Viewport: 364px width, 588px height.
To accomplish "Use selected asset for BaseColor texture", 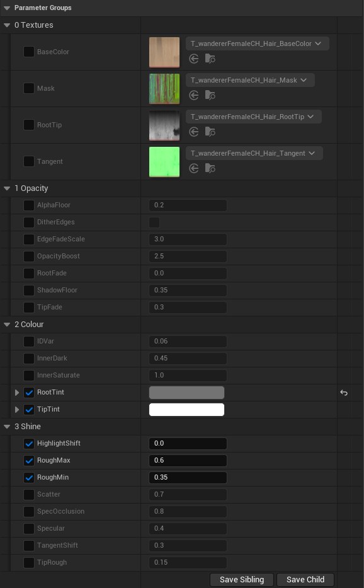I will coord(194,59).
